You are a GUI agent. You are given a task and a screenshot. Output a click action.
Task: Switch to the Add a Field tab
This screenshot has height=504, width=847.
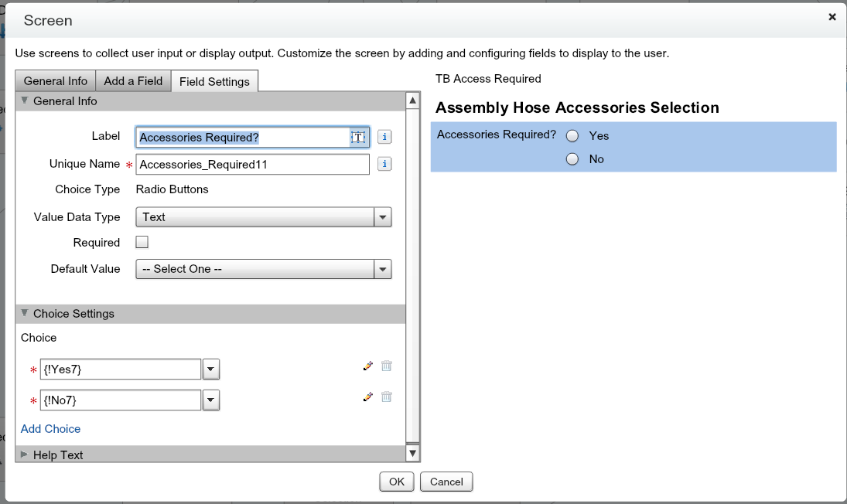tap(133, 80)
